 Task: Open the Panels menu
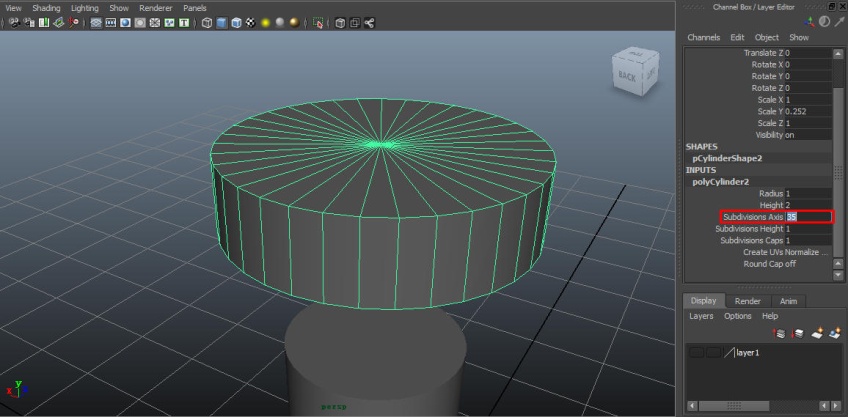(195, 8)
